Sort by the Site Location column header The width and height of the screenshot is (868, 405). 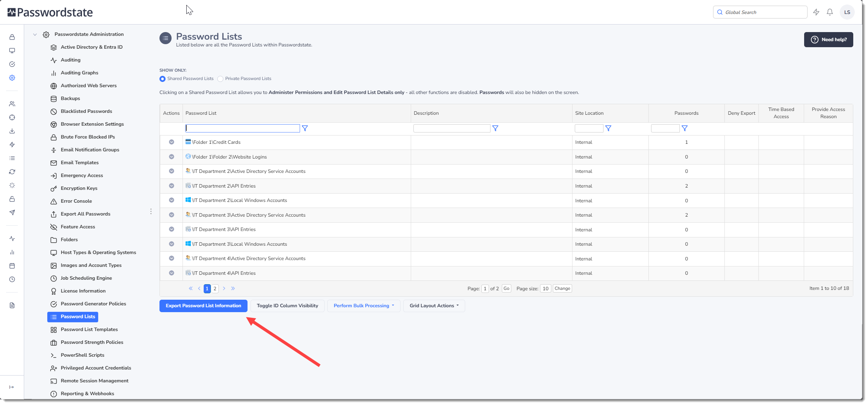click(589, 113)
